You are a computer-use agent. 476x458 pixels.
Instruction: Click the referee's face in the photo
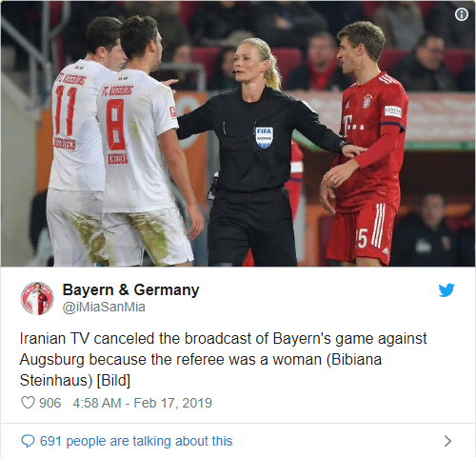click(x=245, y=64)
